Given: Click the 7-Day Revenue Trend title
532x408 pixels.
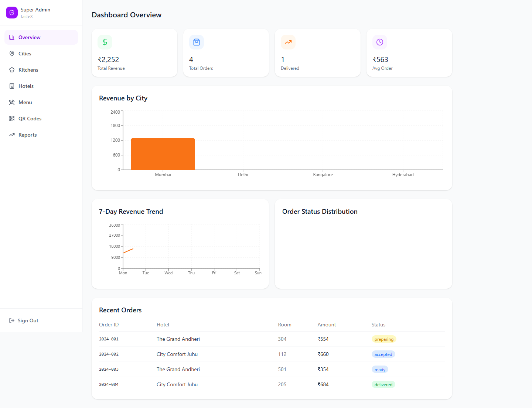Looking at the screenshot, I should (131, 212).
